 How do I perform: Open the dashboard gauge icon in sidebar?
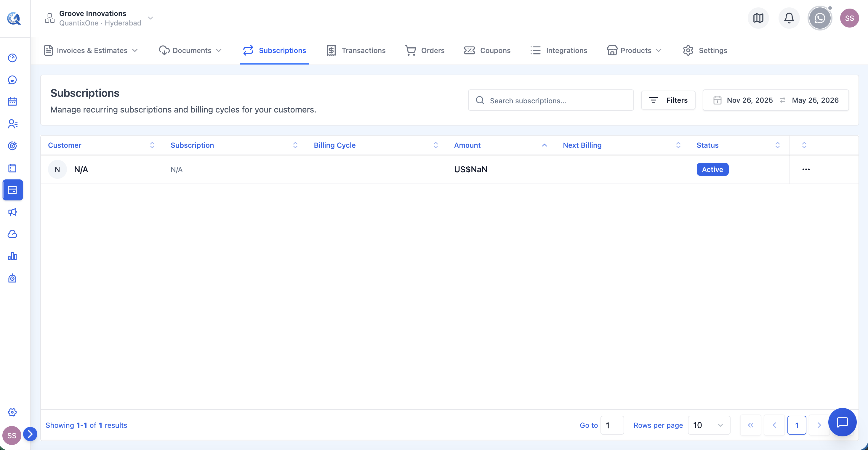[12, 58]
